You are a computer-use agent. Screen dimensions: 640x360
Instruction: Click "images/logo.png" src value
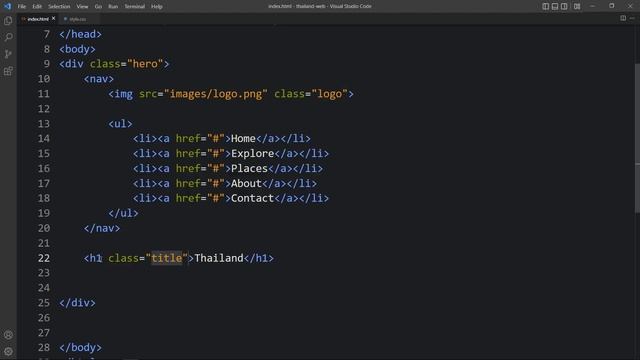pyautogui.click(x=216, y=94)
